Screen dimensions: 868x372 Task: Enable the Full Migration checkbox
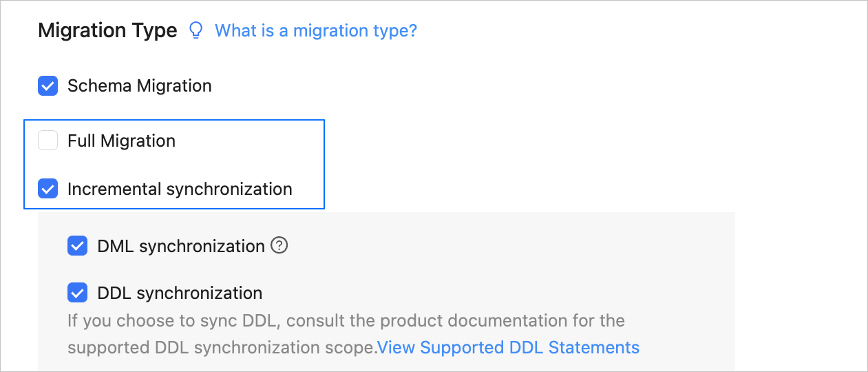pyautogui.click(x=47, y=141)
